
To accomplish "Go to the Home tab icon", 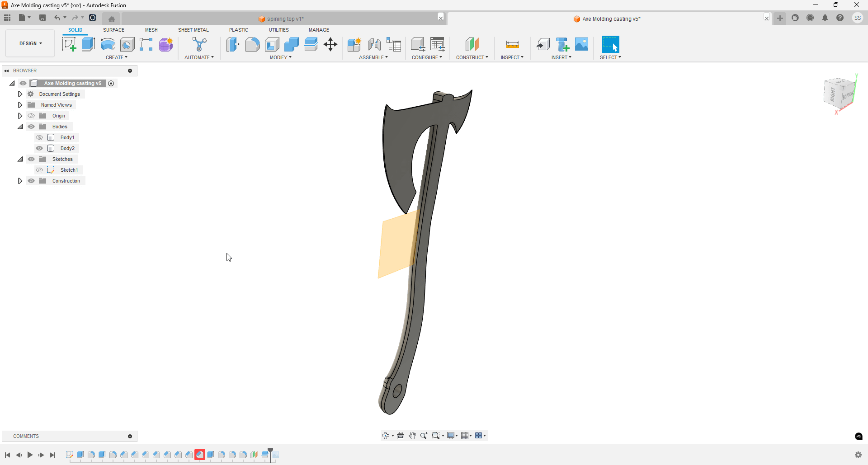I will (112, 19).
